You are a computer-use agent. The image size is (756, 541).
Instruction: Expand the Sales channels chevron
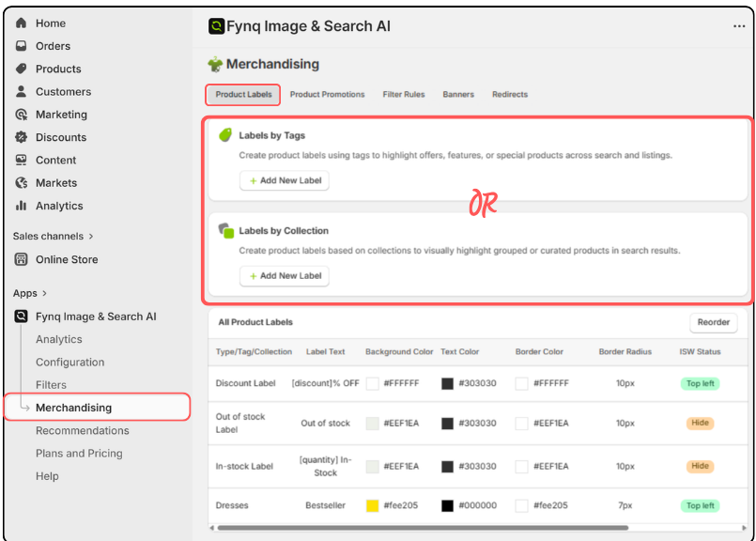91,237
